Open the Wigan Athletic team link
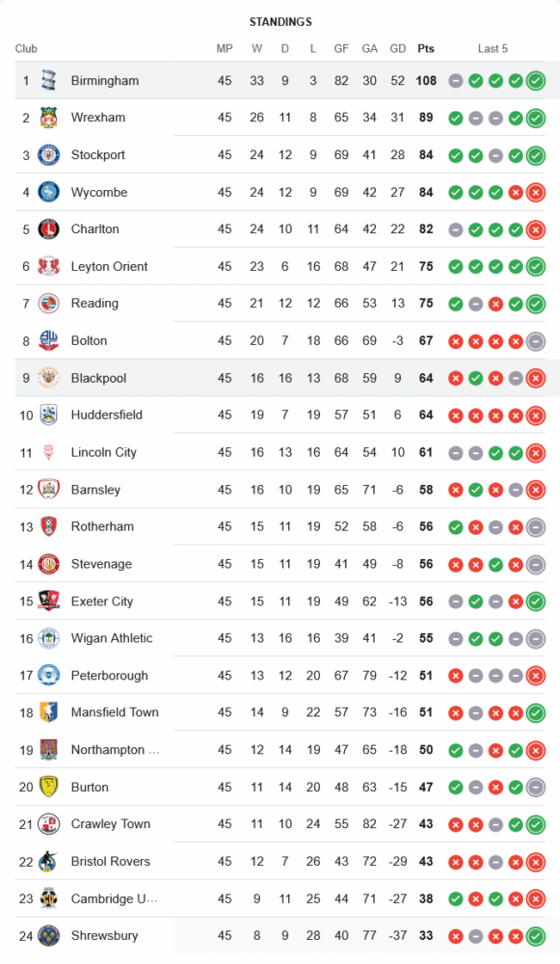 [x=112, y=638]
